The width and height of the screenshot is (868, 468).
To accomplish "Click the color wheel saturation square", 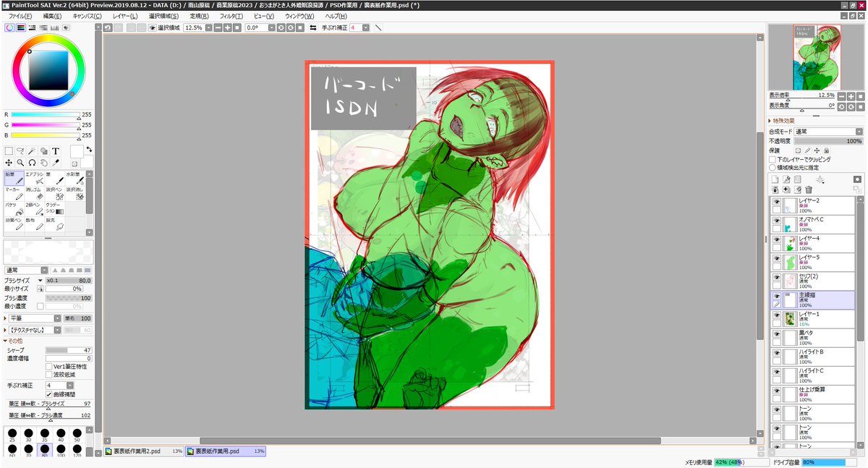I will 48,70.
